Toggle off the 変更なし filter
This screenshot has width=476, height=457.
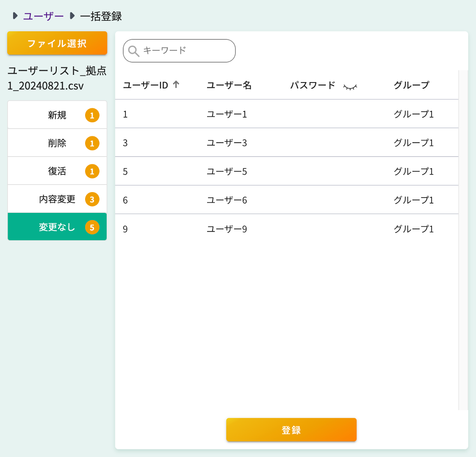click(x=57, y=227)
